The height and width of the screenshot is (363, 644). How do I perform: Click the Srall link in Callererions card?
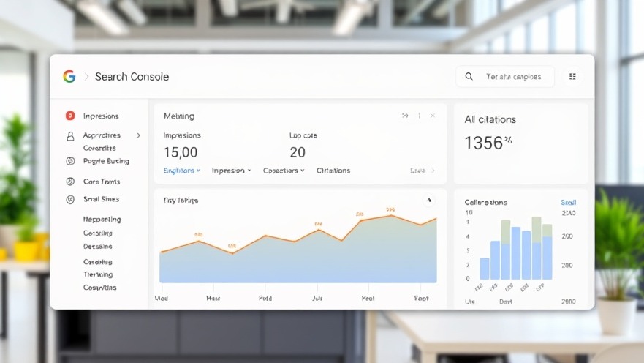pos(569,202)
